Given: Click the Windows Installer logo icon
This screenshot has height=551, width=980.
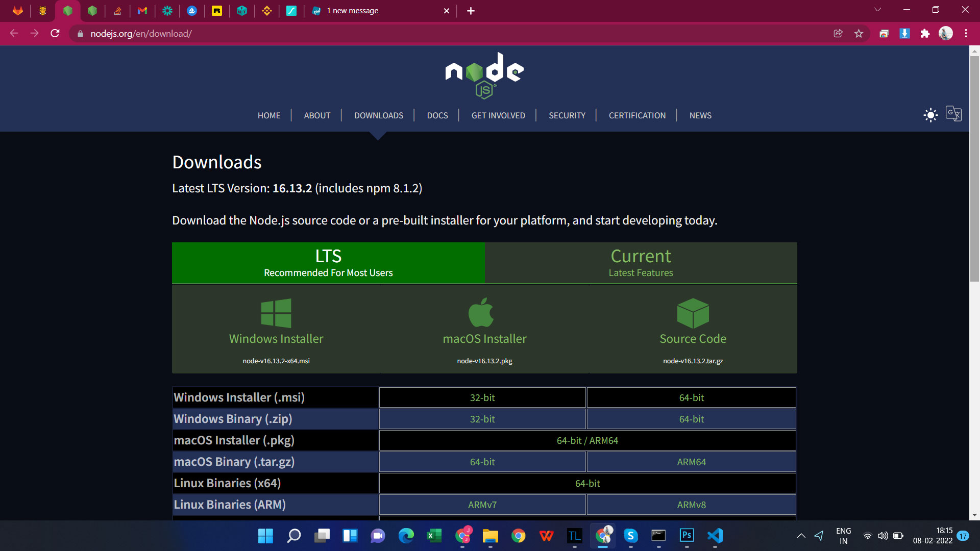Looking at the screenshot, I should (x=276, y=313).
